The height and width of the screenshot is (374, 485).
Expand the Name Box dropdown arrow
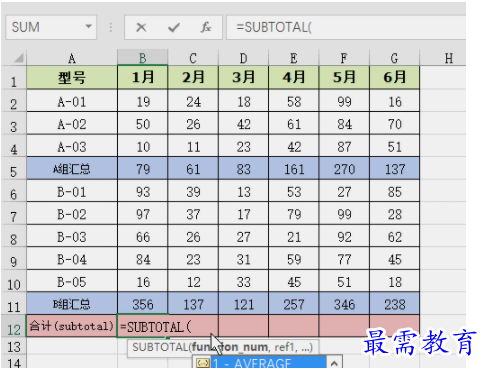[88, 26]
